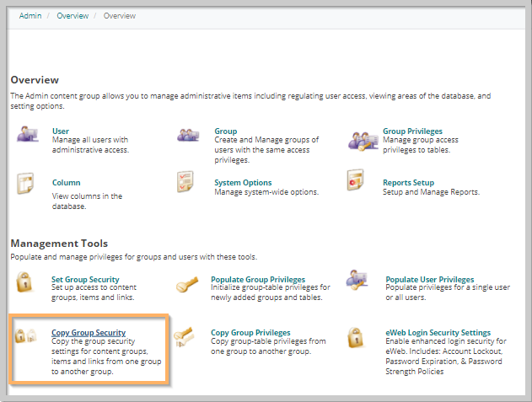The width and height of the screenshot is (532, 402).
Task: Click the Set Group Security padlock icon
Action: (x=24, y=282)
